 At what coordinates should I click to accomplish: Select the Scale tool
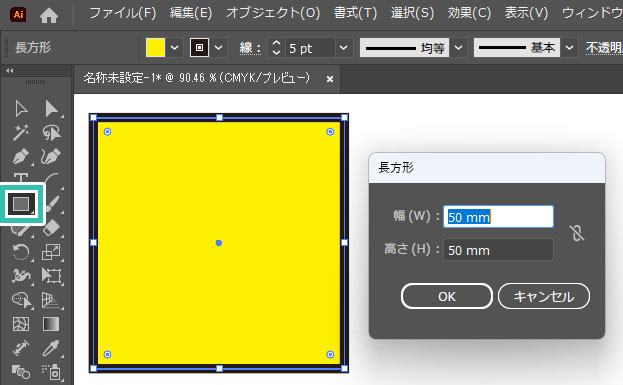click(52, 252)
